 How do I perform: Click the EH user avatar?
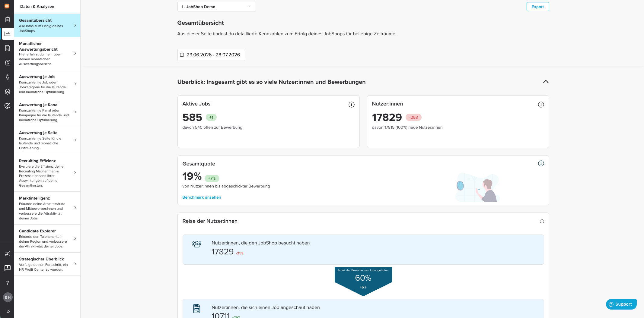click(x=8, y=298)
